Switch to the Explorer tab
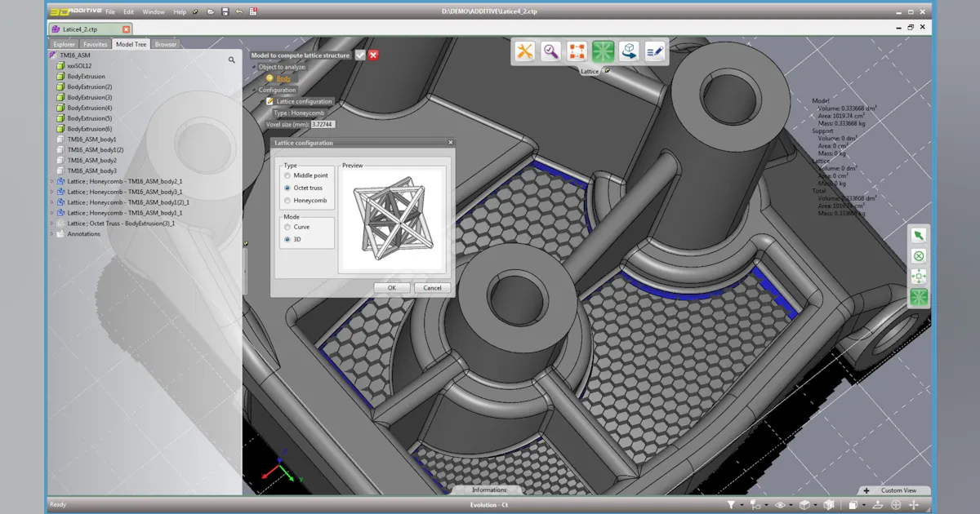The image size is (980, 514). point(65,44)
